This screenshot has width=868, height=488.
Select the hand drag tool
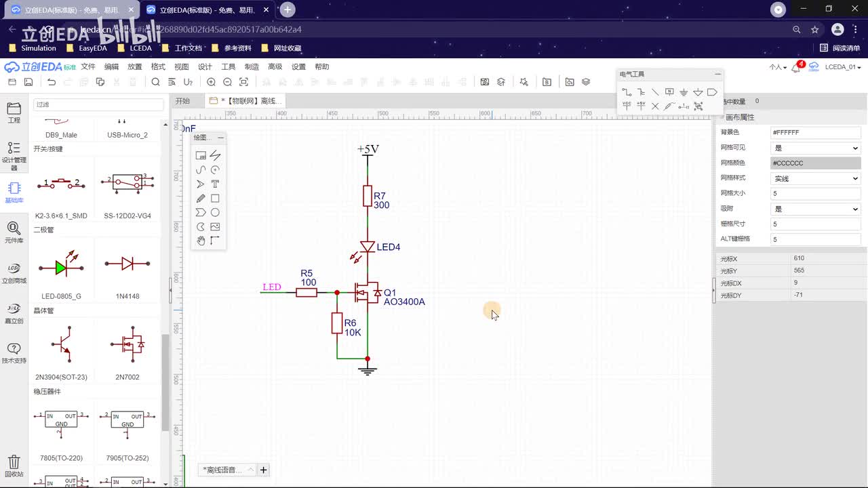click(x=201, y=241)
